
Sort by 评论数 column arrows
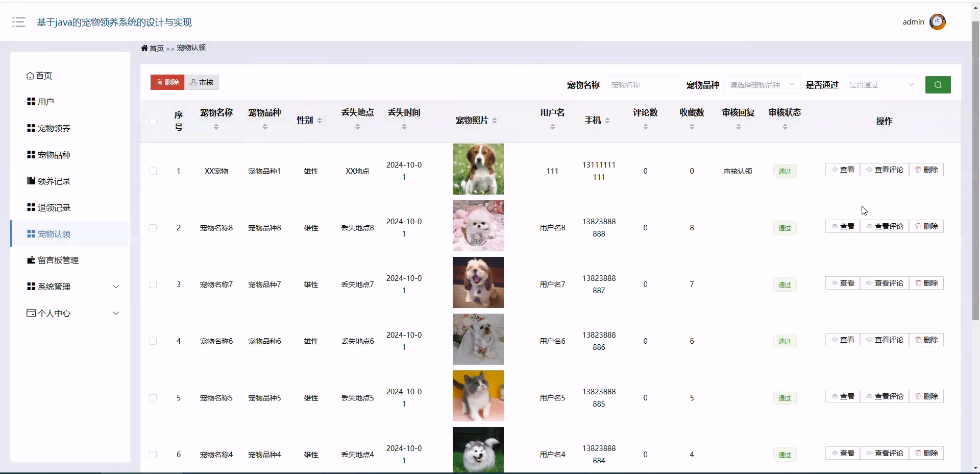click(x=646, y=127)
